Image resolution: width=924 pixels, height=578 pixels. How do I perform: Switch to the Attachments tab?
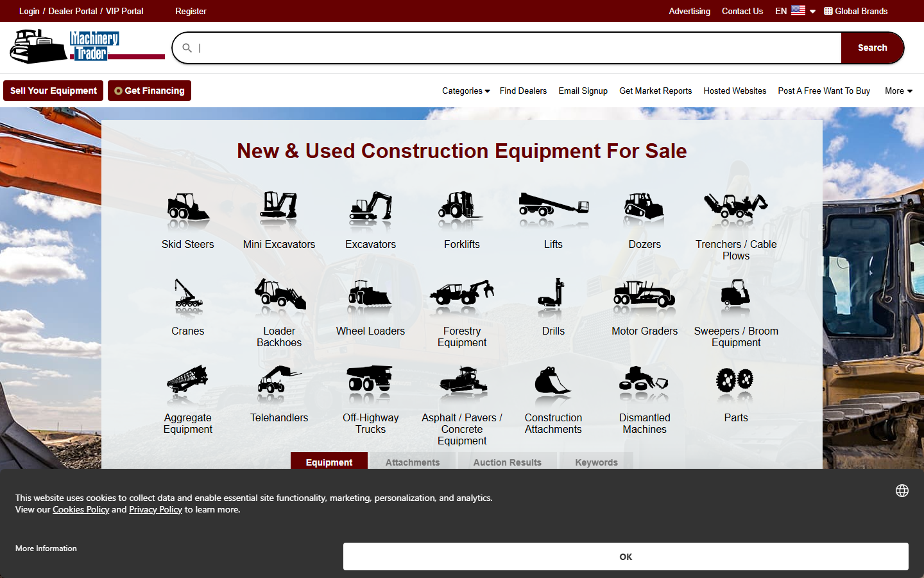[413, 462]
